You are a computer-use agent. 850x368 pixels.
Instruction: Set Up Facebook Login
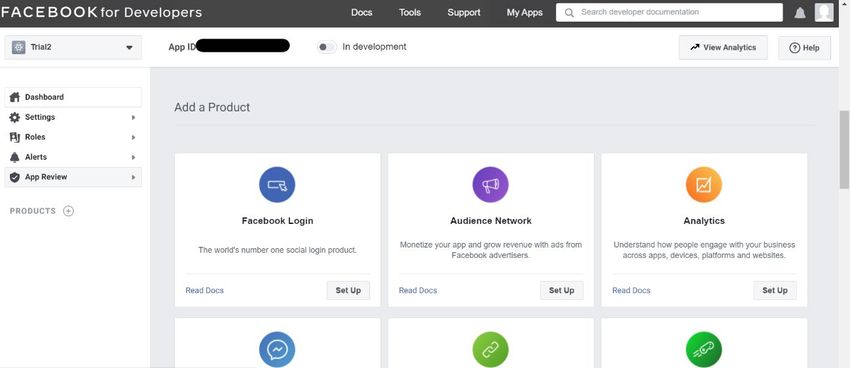click(348, 290)
